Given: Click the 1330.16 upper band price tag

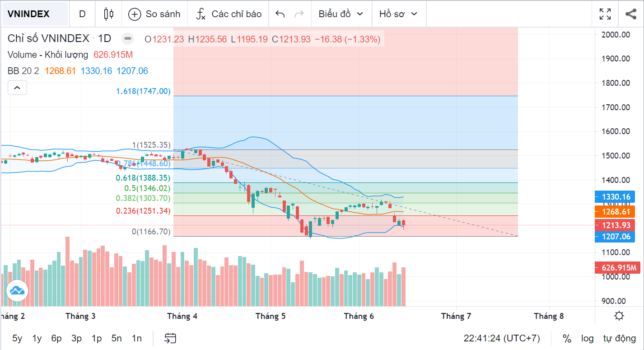Looking at the screenshot, I should 615,197.
